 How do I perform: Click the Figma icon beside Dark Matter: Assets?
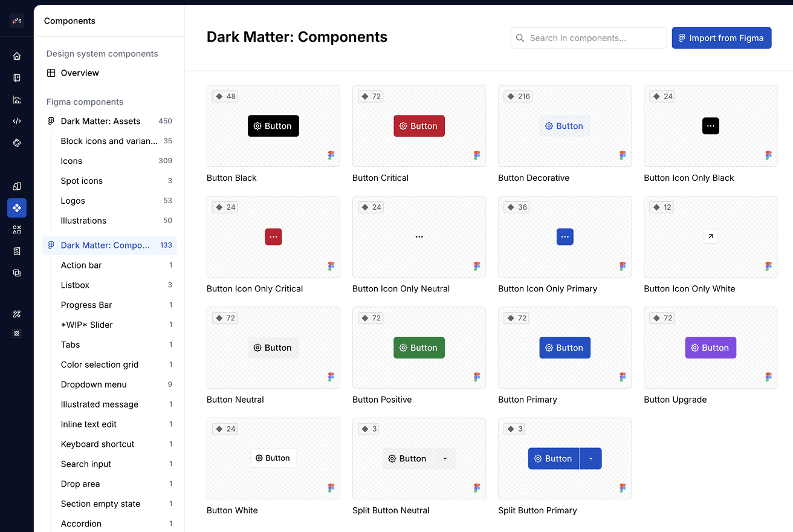(51, 121)
